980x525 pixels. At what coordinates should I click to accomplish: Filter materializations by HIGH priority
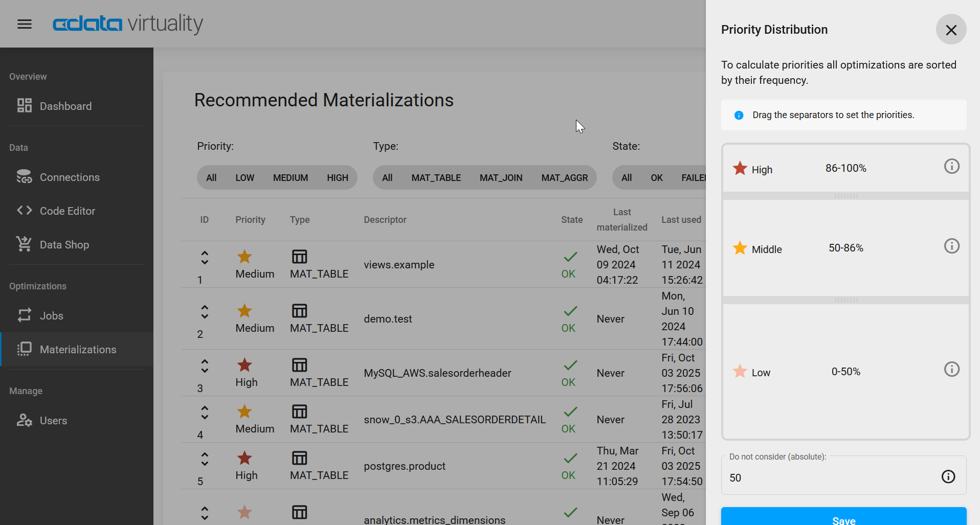[x=337, y=177]
